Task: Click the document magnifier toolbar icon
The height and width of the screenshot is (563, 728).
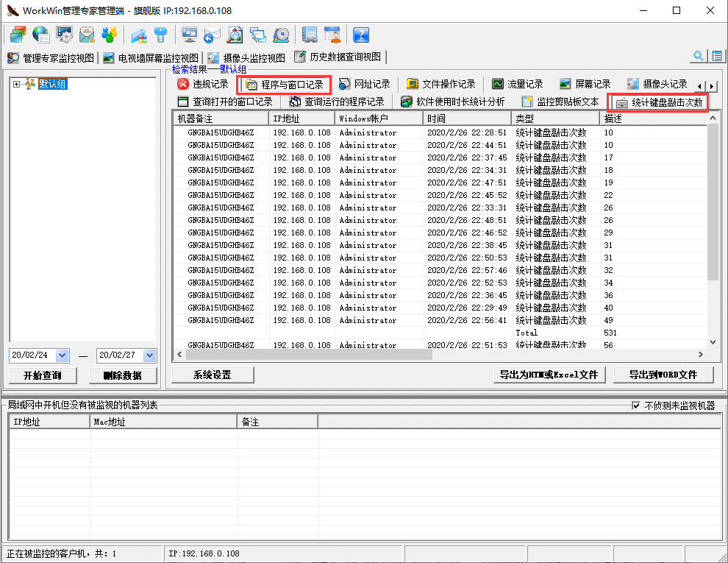Action: pyautogui.click(x=235, y=35)
